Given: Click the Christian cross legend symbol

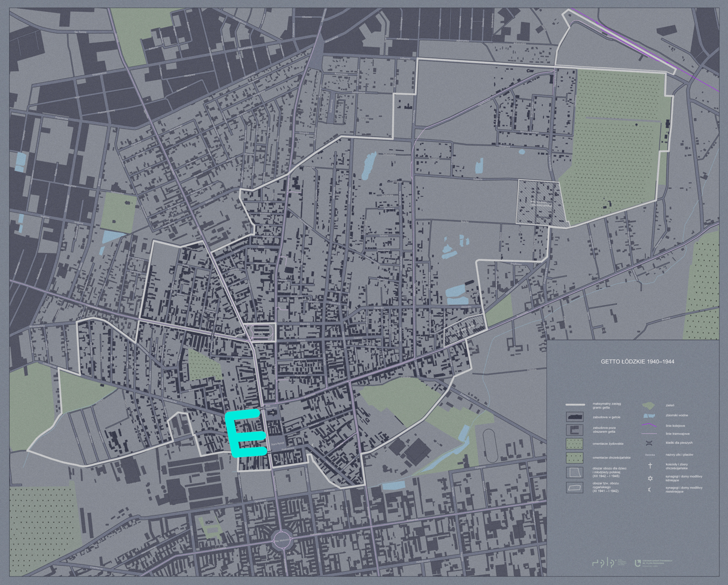Looking at the screenshot, I should click(x=650, y=465).
